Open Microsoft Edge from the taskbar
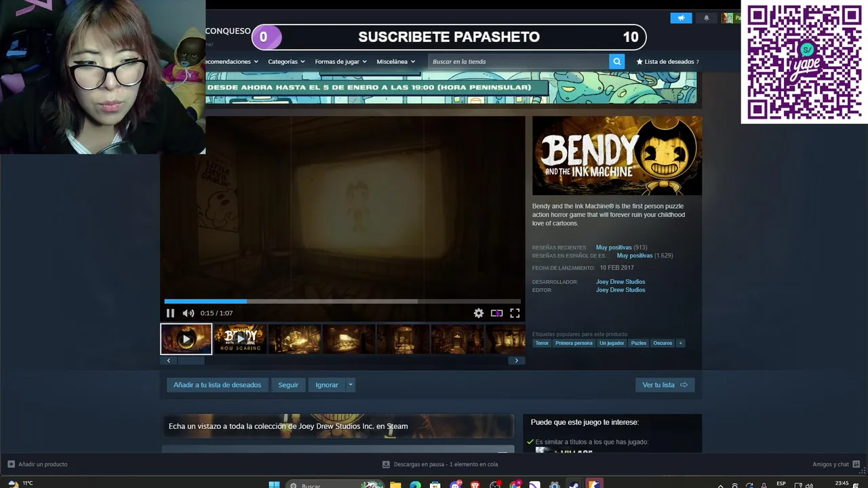Viewport: 868px width, 488px height. 415,485
